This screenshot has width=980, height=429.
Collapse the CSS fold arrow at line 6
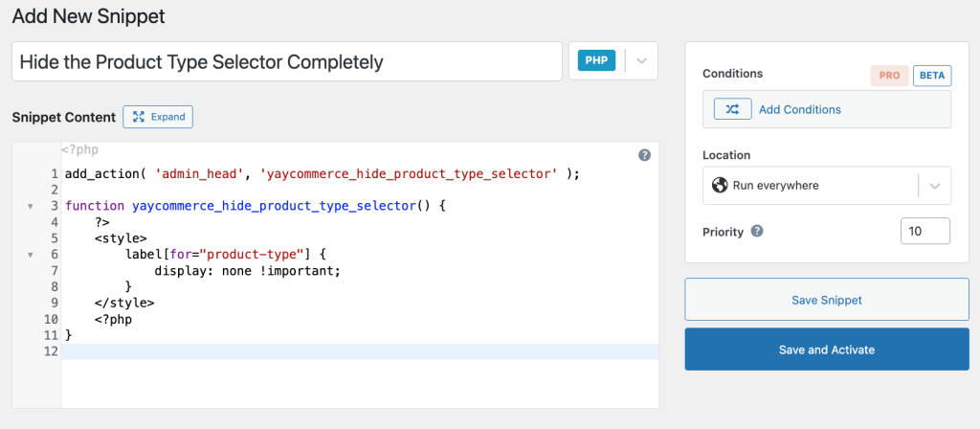coord(30,255)
